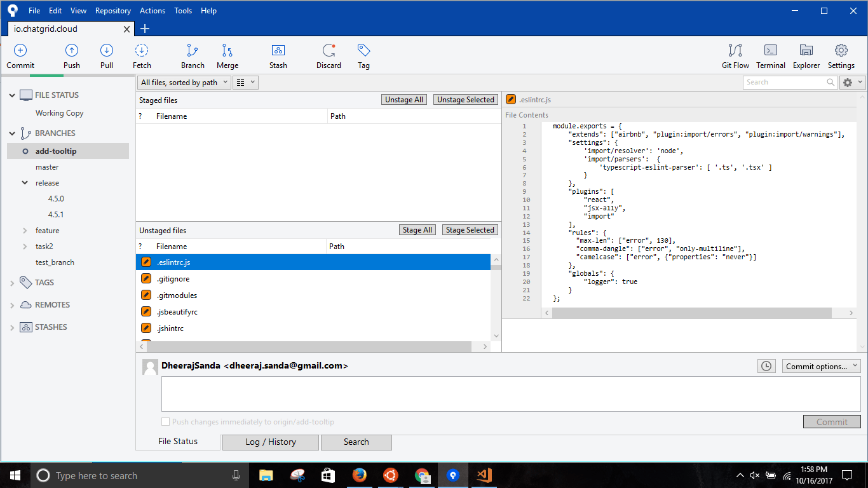Open the File menu
The image size is (868, 488).
(34, 11)
